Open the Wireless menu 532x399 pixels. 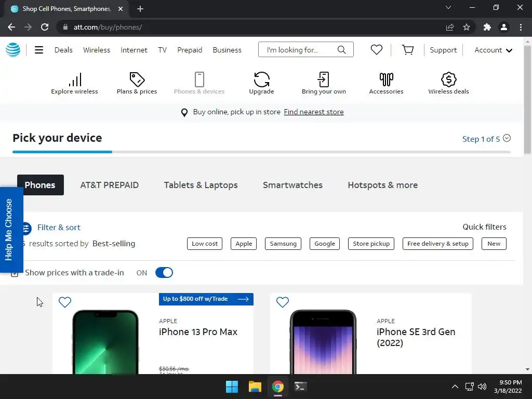pyautogui.click(x=97, y=50)
